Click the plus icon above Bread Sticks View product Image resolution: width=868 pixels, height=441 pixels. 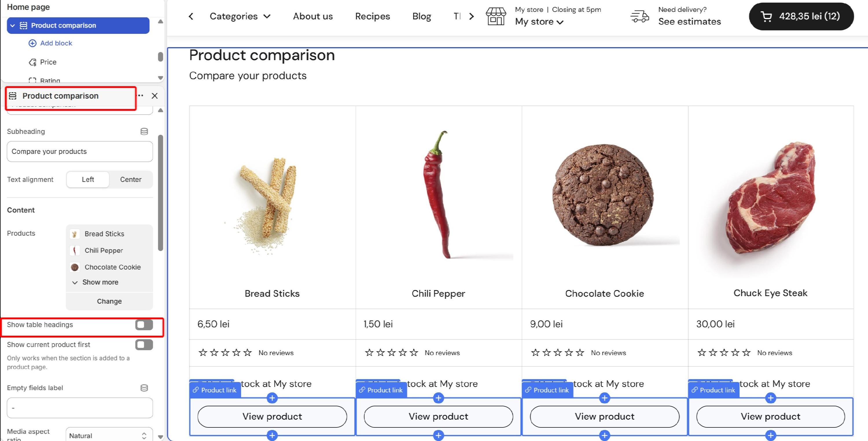272,398
